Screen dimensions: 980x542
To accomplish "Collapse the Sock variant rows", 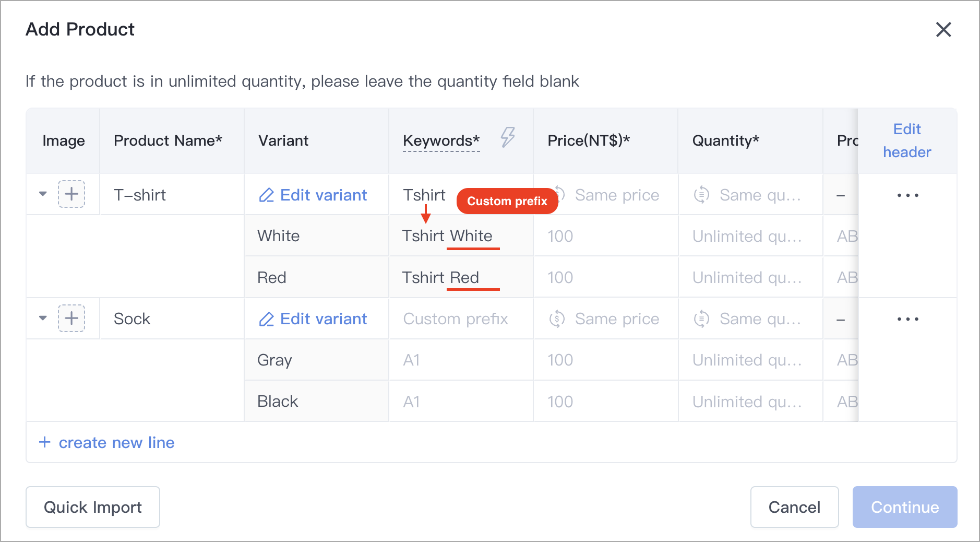I will pos(43,318).
